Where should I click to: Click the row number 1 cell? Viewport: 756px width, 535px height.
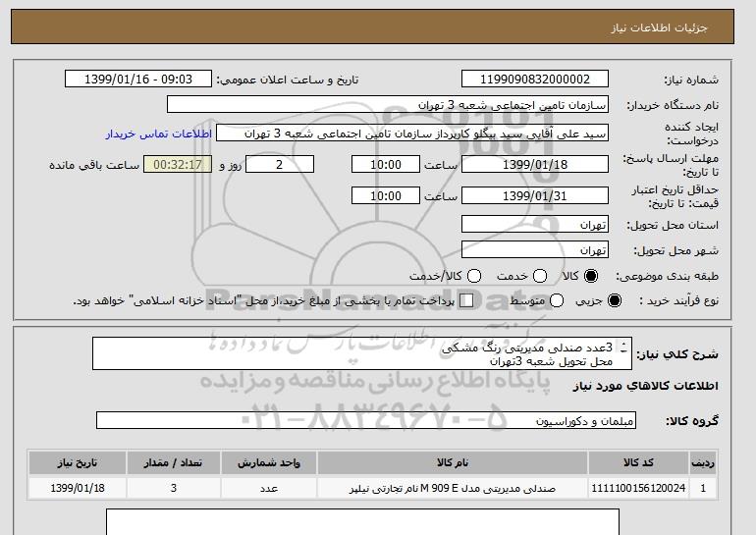point(703,488)
